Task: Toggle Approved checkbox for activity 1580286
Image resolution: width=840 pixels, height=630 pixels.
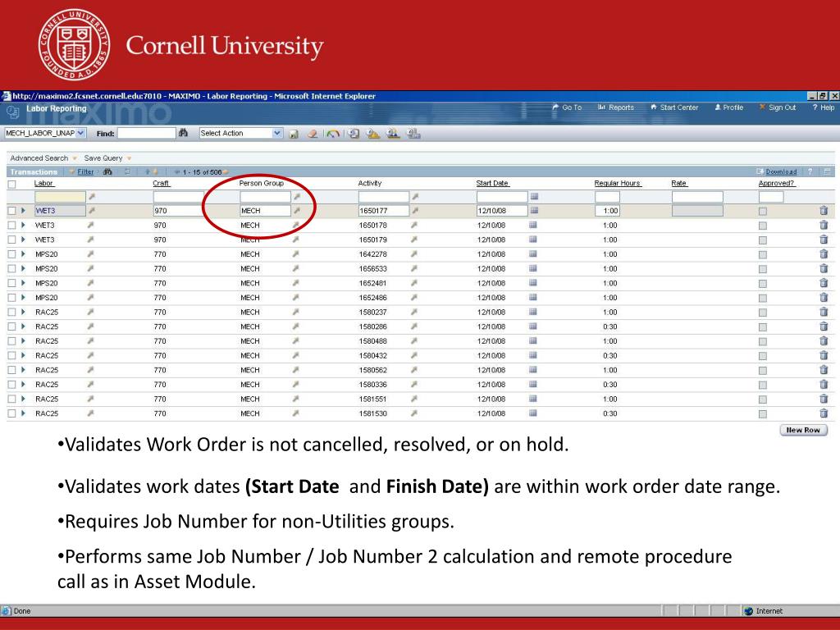Action: (763, 327)
